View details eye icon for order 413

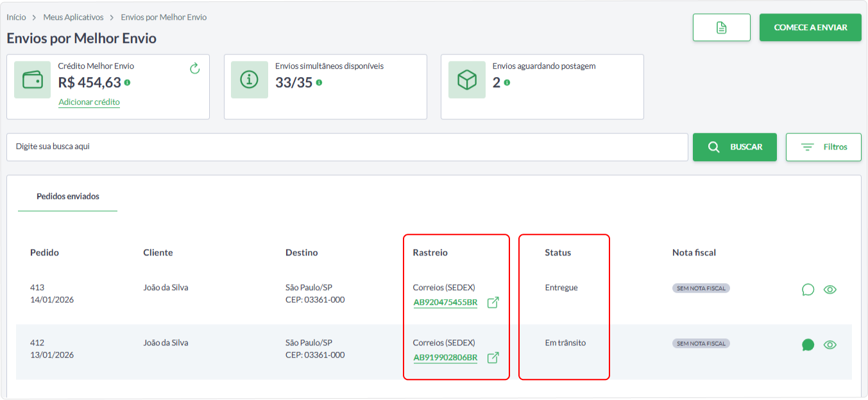point(830,290)
